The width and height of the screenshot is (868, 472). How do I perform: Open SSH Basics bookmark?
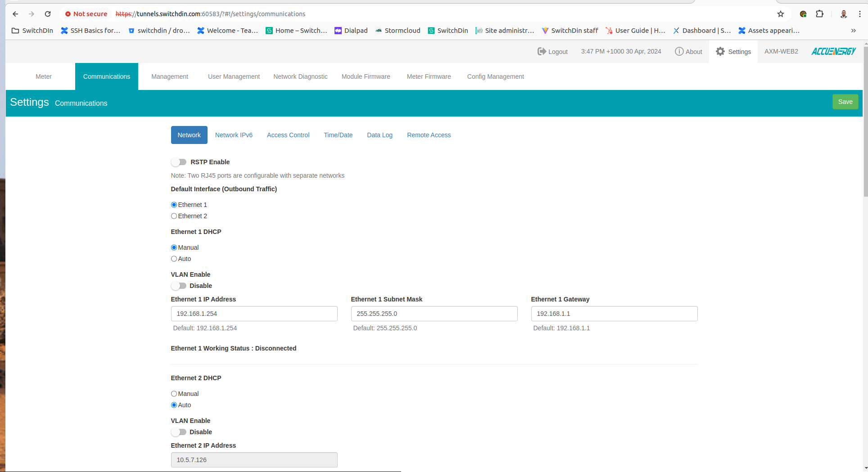90,31
